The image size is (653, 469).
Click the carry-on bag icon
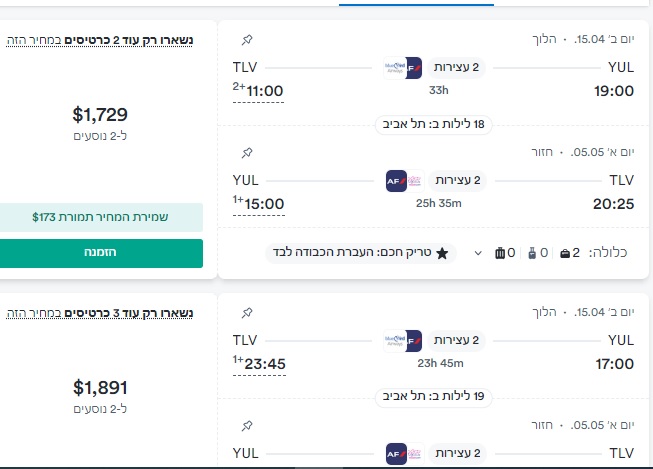pyautogui.click(x=531, y=253)
